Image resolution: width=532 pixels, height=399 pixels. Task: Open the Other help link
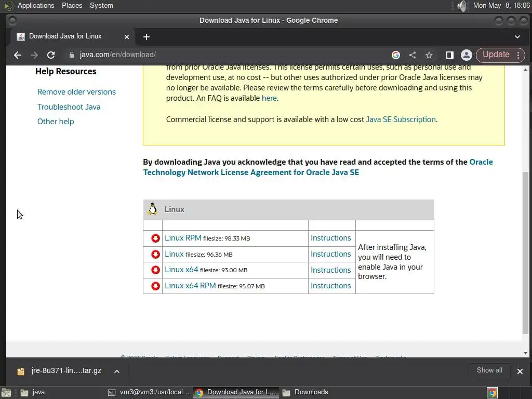click(56, 122)
